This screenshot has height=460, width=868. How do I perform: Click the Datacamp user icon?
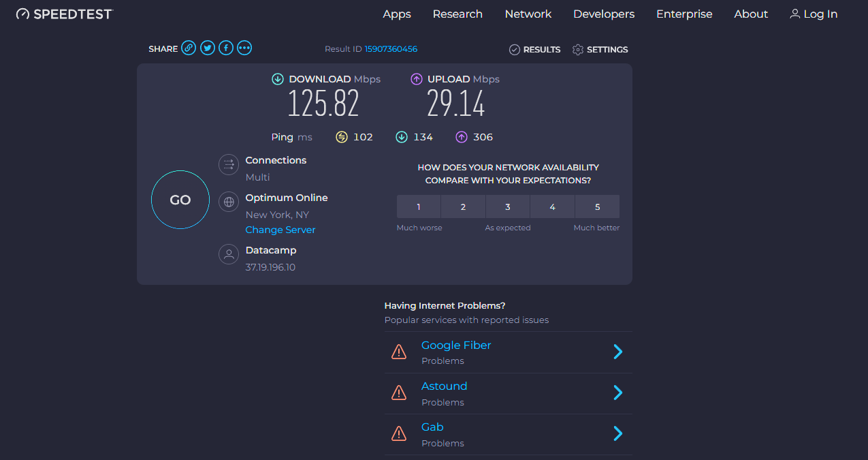[229, 254]
